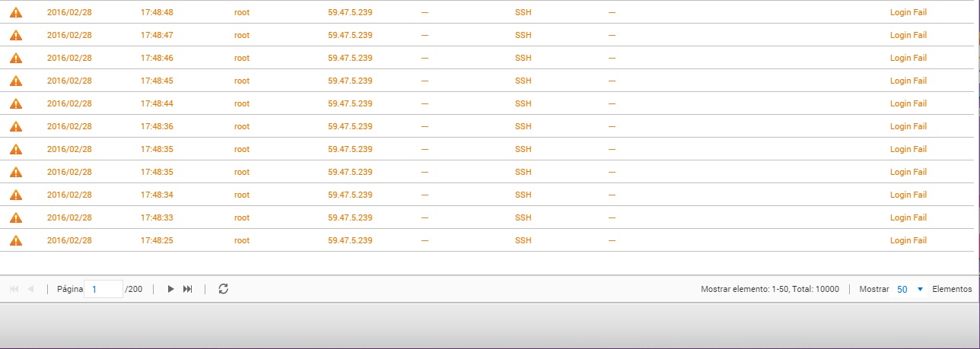Click "Login Fail" in the 17:48:48 row
Viewport: 980px width, 349px height.
coord(908,12)
